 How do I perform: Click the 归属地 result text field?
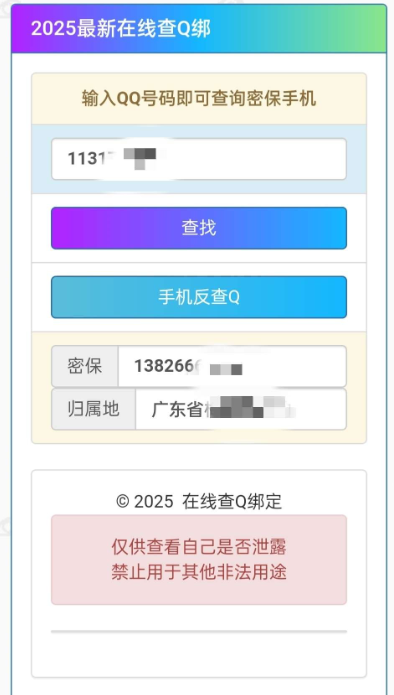(241, 409)
